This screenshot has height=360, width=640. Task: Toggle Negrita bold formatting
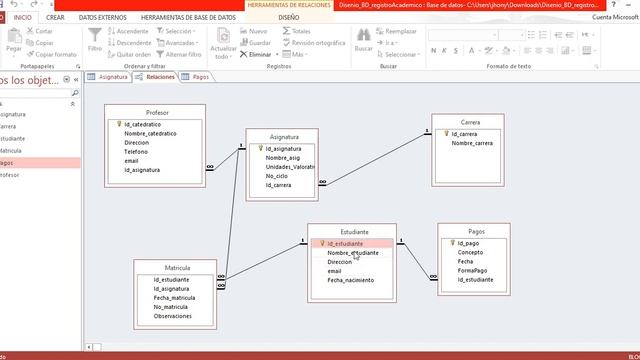coord(433,51)
